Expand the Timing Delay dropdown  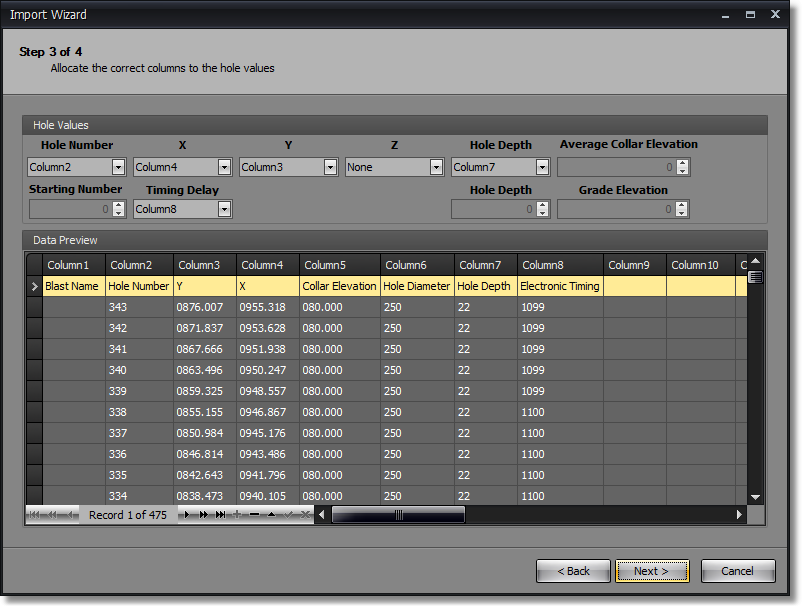click(x=225, y=209)
